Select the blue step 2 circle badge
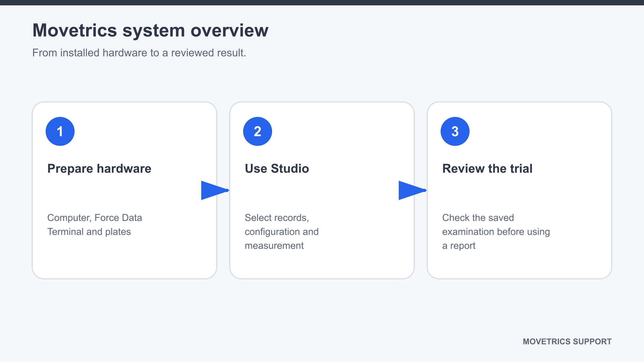The height and width of the screenshot is (362, 644). [x=258, y=131]
